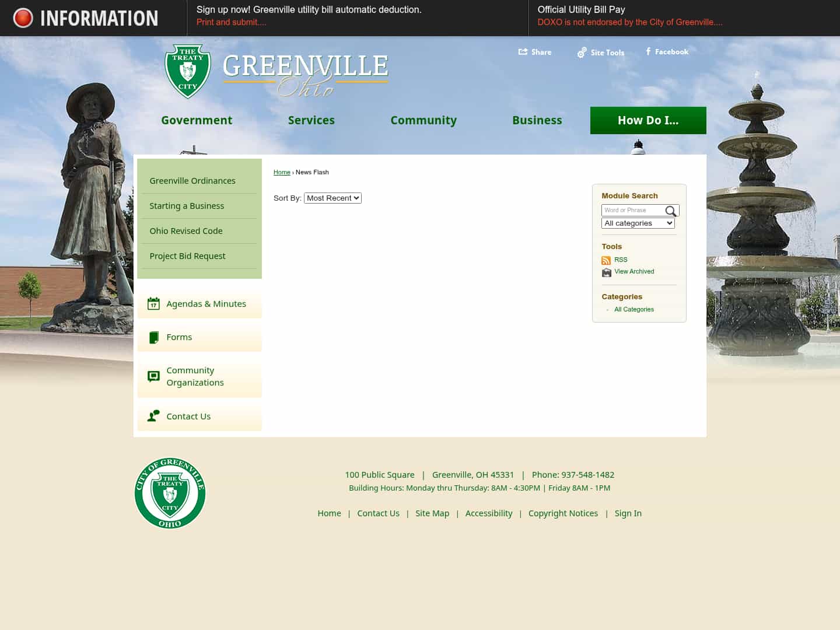Screen dimensions: 840x630
Task: Click the Forms book icon
Action: 153,337
